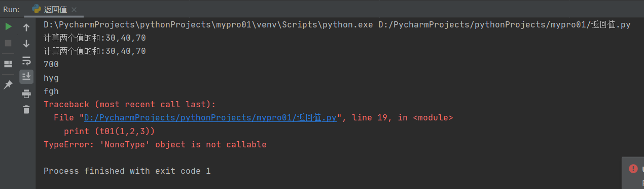
Task: Click the 'Process finished with exit code 1' line
Action: (x=127, y=171)
